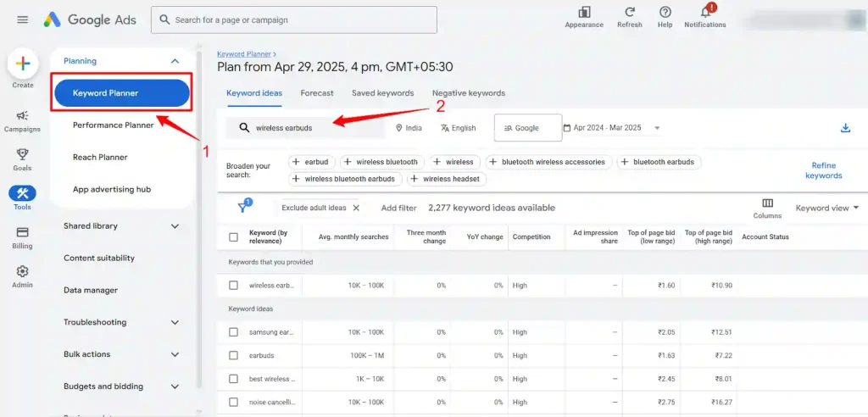
Task: Expand Bulk actions section
Action: [x=175, y=354]
